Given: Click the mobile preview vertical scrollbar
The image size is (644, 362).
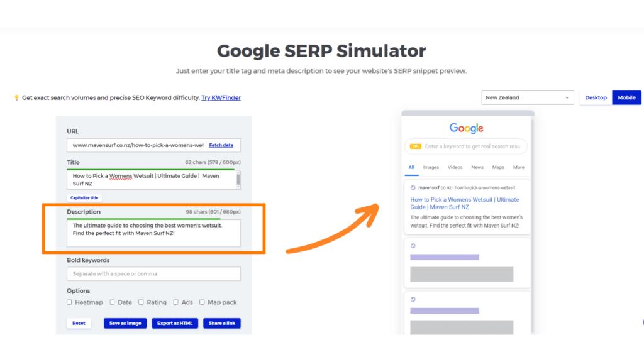Looking at the screenshot, I should pos(533,226).
